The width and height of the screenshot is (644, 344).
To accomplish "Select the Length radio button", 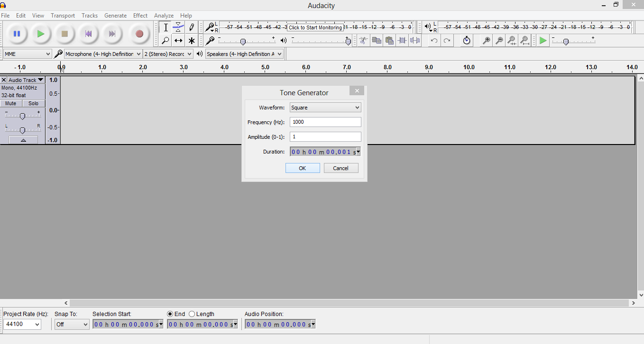I will point(192,314).
